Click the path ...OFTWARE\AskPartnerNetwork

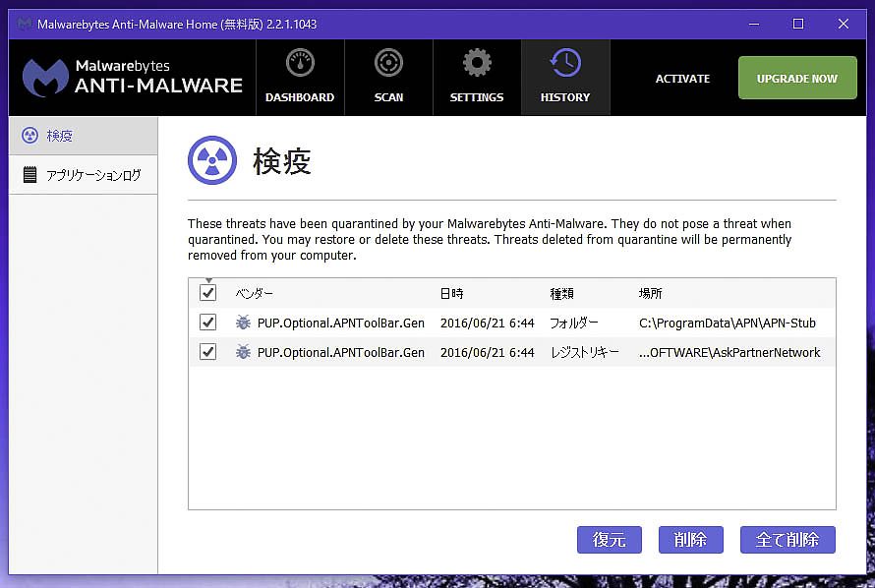tap(729, 353)
